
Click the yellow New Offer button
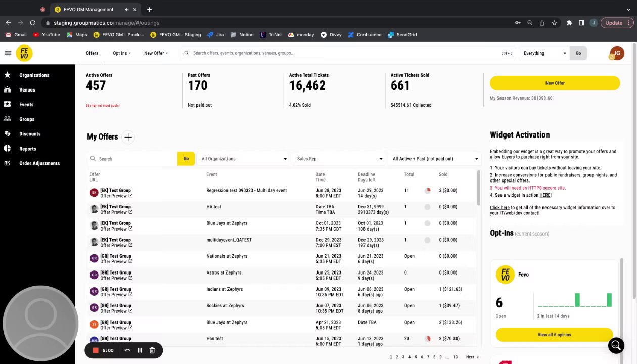coord(555,83)
